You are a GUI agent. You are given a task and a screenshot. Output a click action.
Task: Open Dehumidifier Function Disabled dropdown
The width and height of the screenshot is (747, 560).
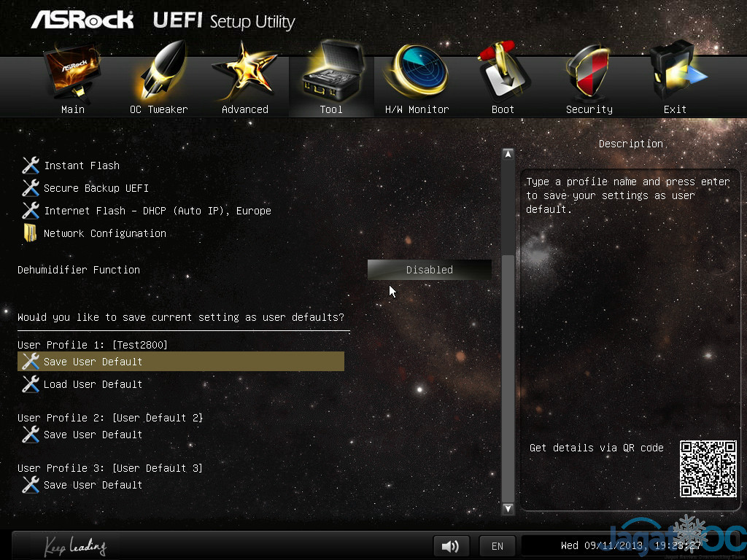[x=429, y=270]
